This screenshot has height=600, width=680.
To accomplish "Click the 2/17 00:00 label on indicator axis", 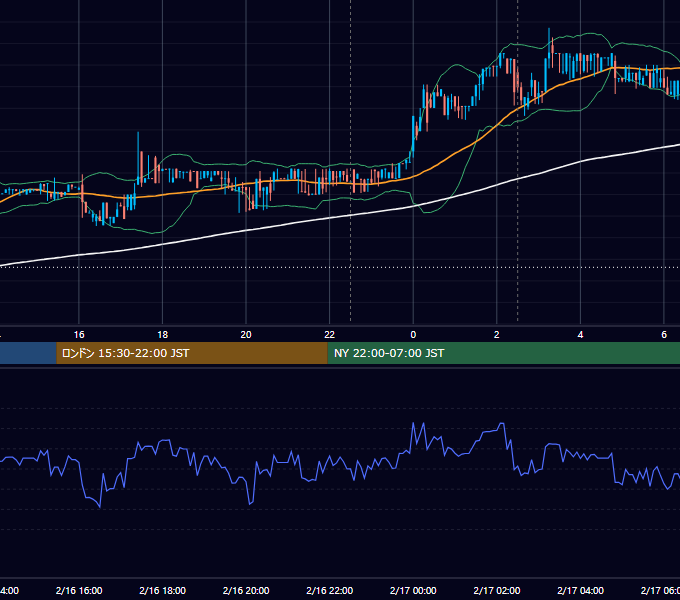I will pos(413,590).
